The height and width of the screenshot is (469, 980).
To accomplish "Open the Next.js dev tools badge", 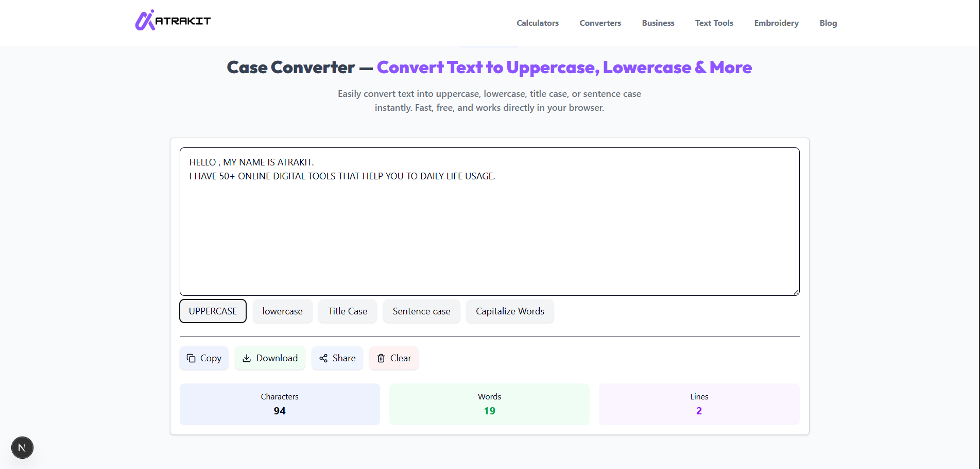I will pos(22,447).
